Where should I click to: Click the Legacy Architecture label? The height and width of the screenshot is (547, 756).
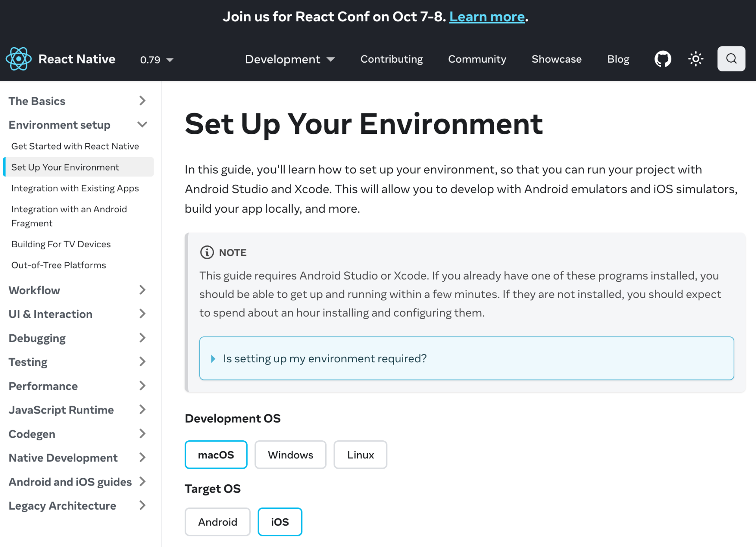tap(62, 506)
